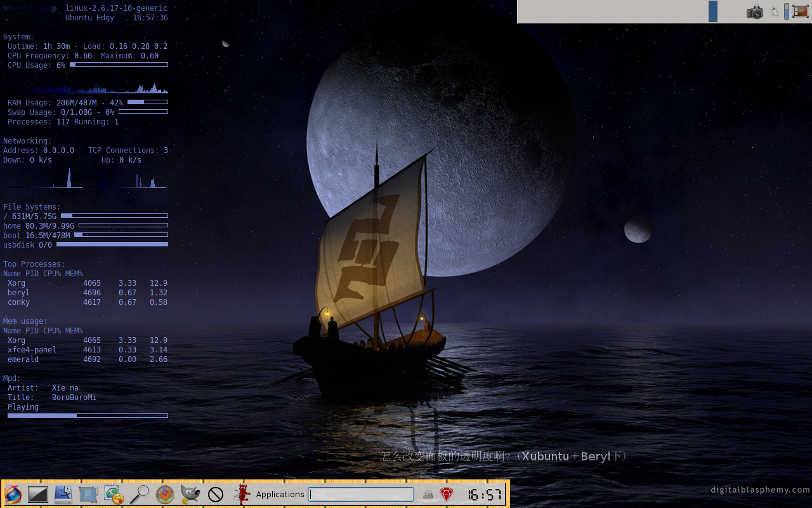Focus the command entry field in panel
The image size is (812, 508).
click(x=361, y=494)
